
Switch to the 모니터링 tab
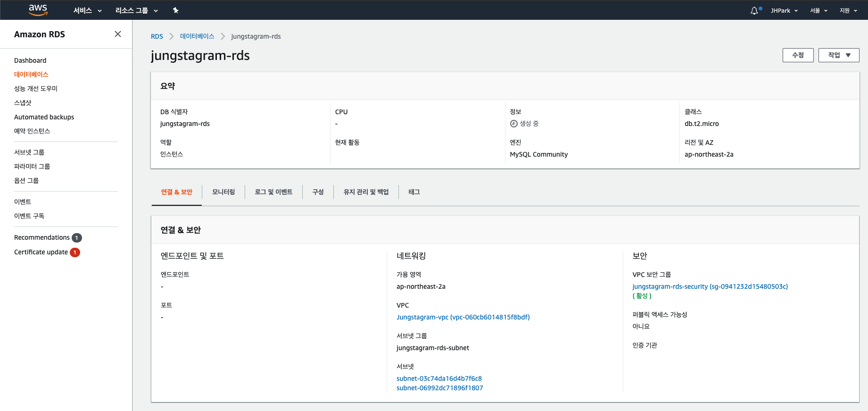(223, 192)
